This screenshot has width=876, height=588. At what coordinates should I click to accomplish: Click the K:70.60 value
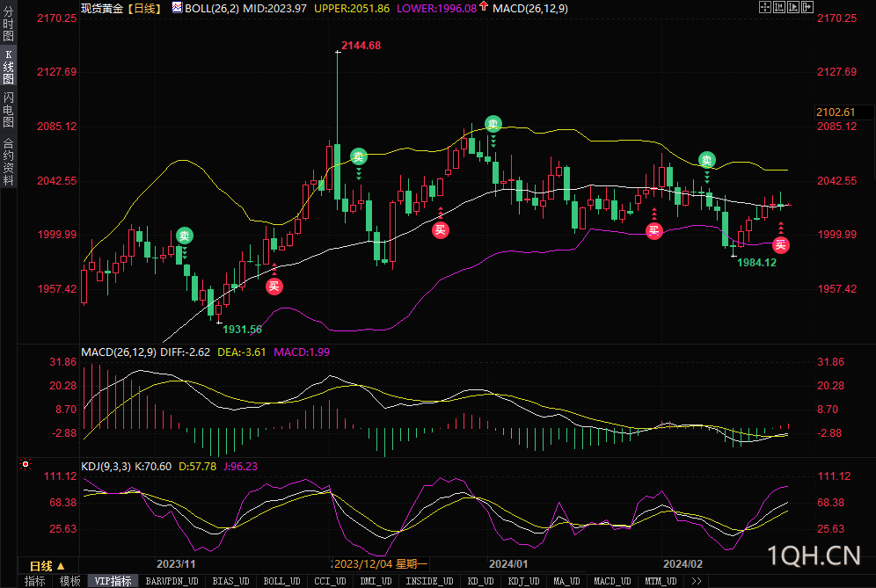point(153,466)
